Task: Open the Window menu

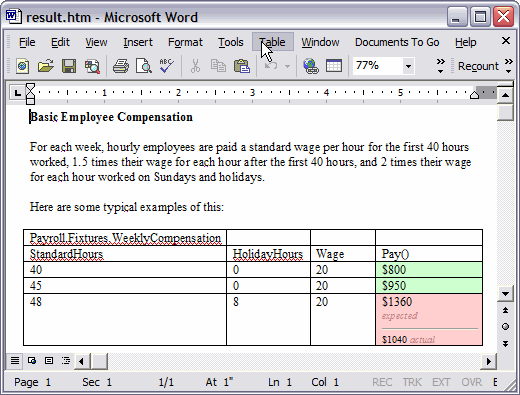Action: pos(320,42)
